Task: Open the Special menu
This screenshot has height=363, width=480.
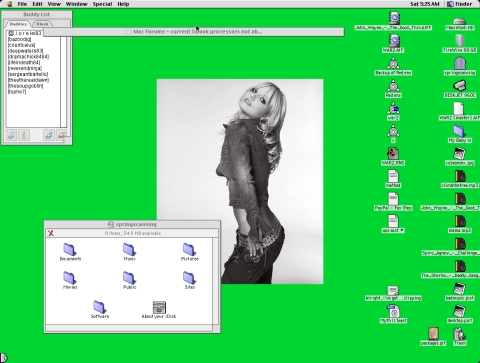Action: [x=102, y=4]
